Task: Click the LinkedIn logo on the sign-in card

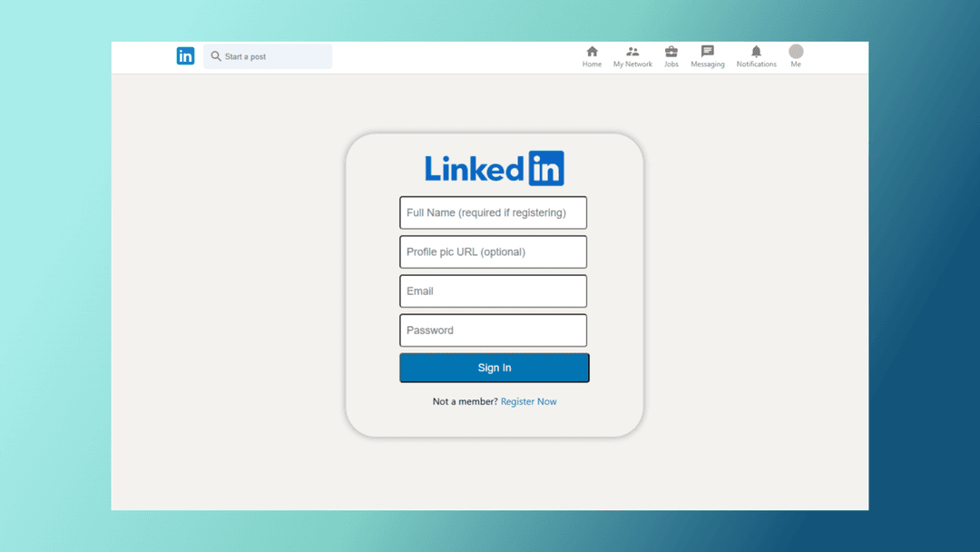Action: (494, 167)
